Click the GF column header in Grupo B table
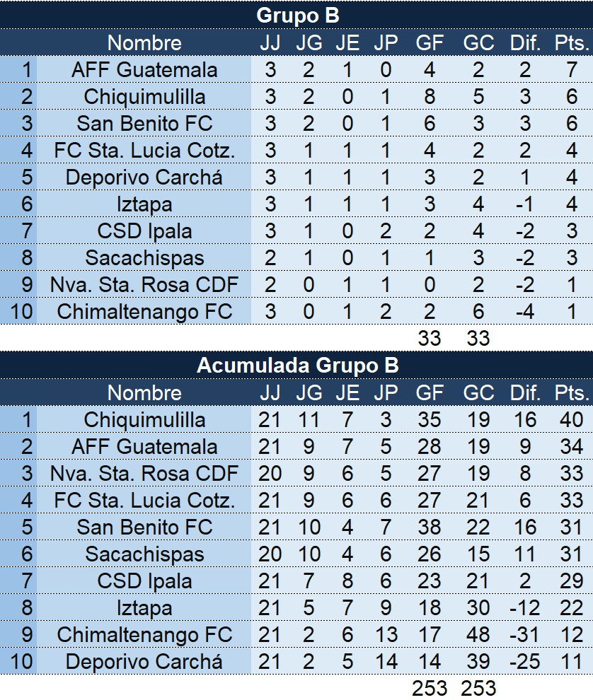This screenshot has width=593, height=700. (430, 42)
